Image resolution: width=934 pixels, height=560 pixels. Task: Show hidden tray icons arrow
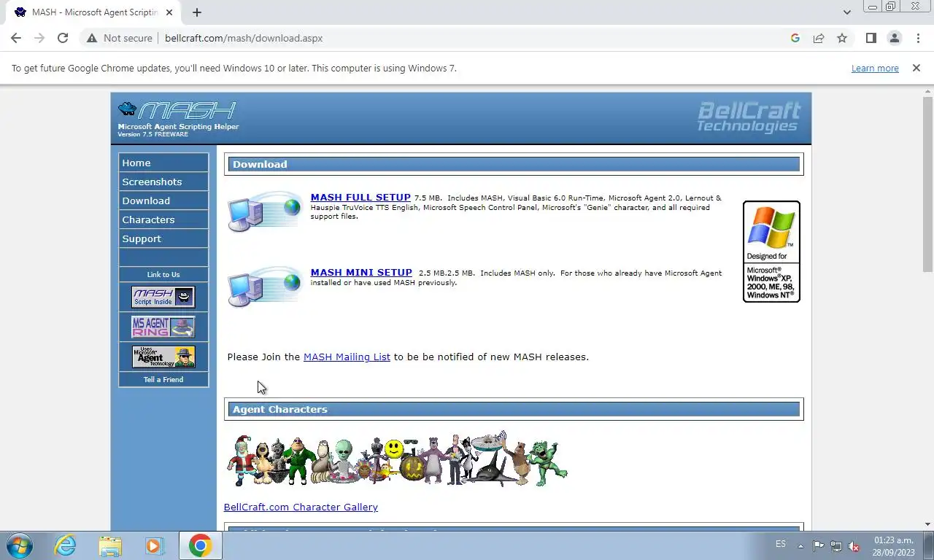tap(800, 545)
